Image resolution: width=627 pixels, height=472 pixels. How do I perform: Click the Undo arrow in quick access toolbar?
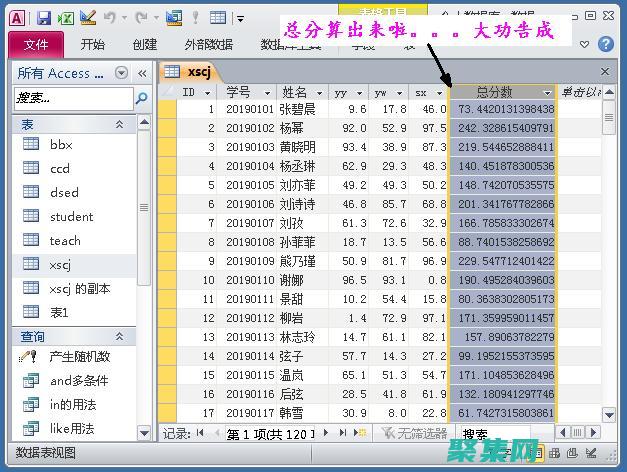pyautogui.click(x=109, y=18)
